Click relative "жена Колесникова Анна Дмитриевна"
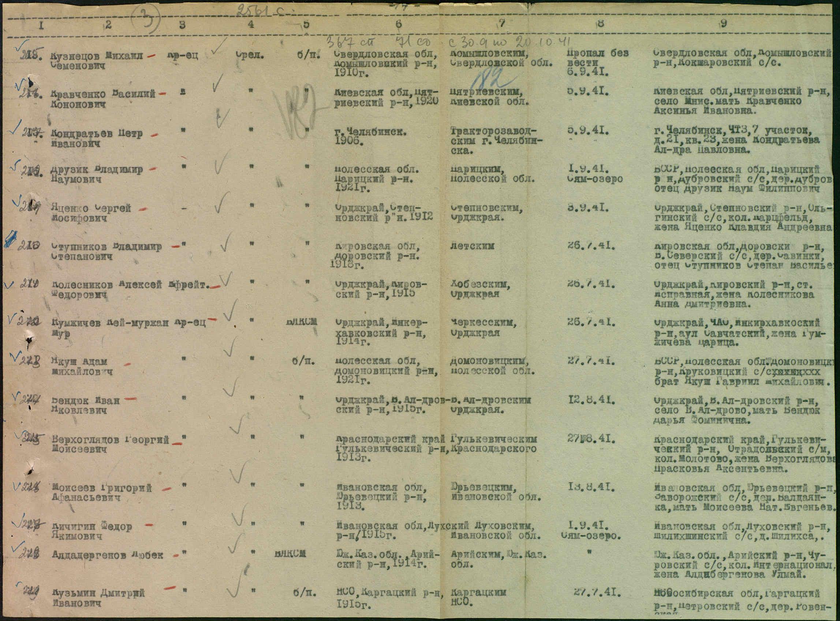The image size is (840, 621). (x=734, y=299)
